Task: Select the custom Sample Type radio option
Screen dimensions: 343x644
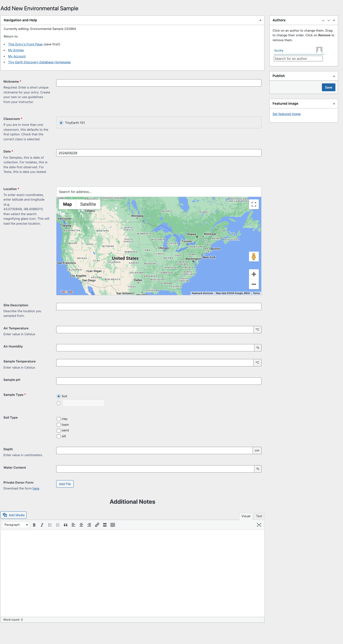Action: (x=59, y=403)
